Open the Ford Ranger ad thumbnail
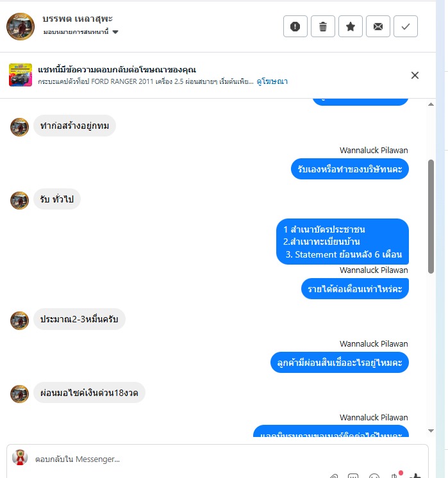This screenshot has height=478, width=448. coord(21,75)
